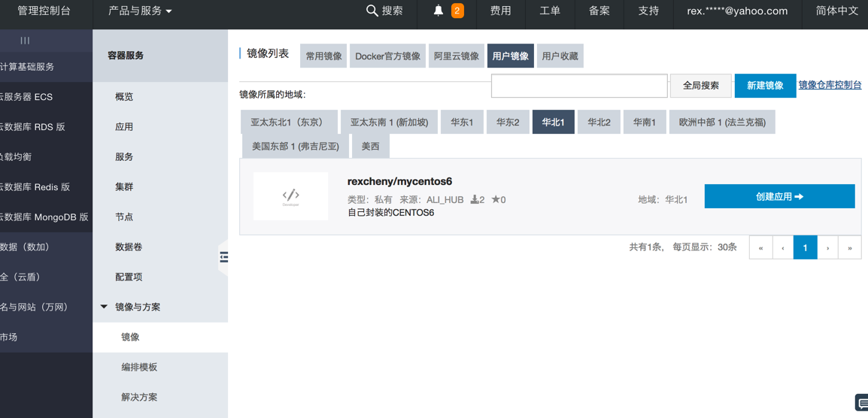Click the 新建镜像 button
The height and width of the screenshot is (418, 868).
point(765,86)
